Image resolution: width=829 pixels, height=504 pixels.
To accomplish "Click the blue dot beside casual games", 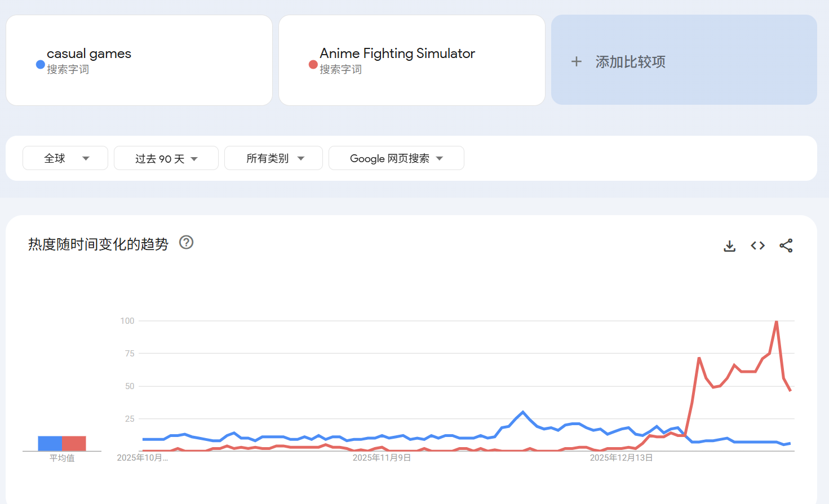I will point(41,64).
